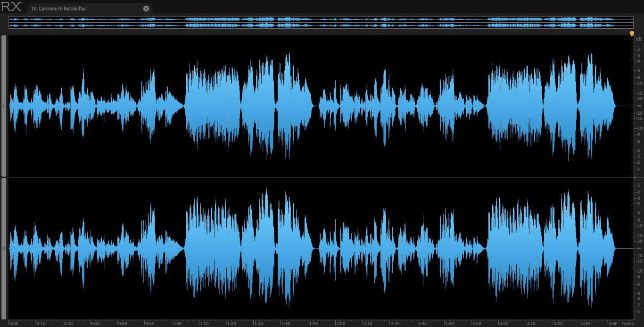644x327 pixels.
Task: Click 0:00 on the time ruler
Action: pos(14,323)
